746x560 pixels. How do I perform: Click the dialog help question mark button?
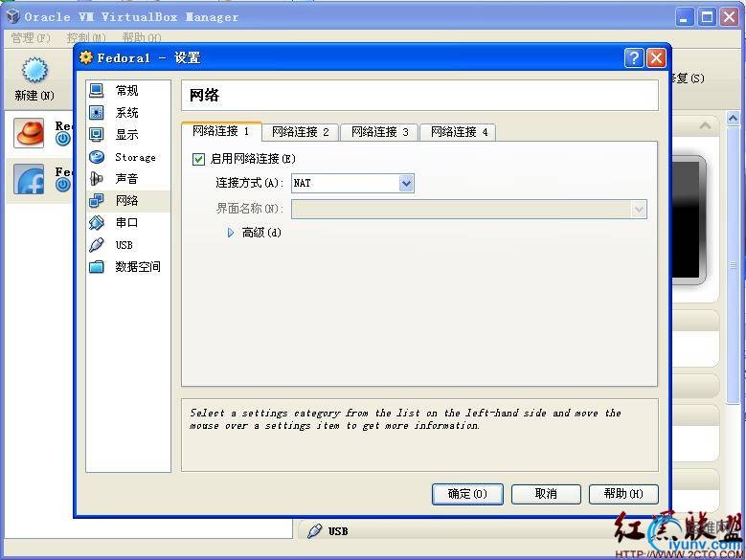(x=634, y=58)
